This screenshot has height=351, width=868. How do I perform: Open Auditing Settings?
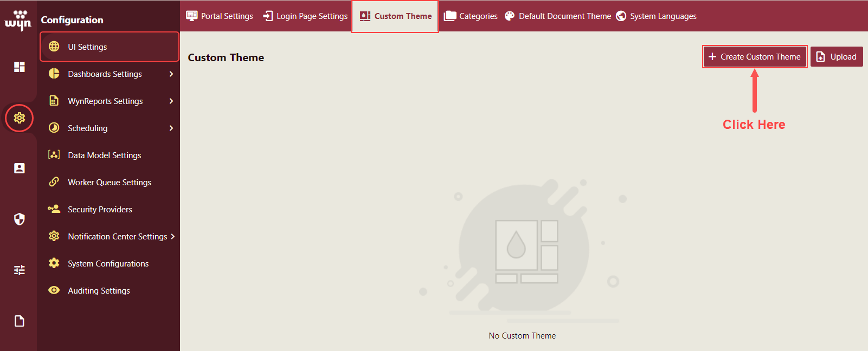click(110, 290)
